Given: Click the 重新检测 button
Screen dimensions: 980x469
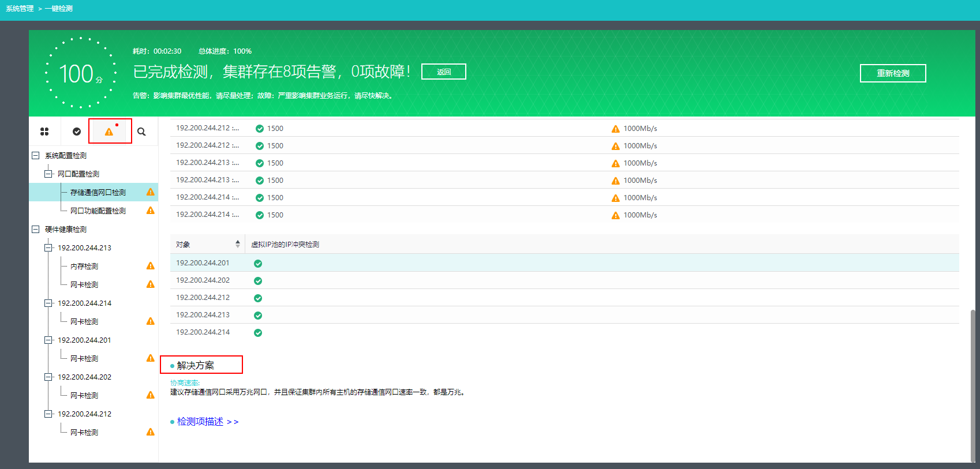Looking at the screenshot, I should (892, 73).
